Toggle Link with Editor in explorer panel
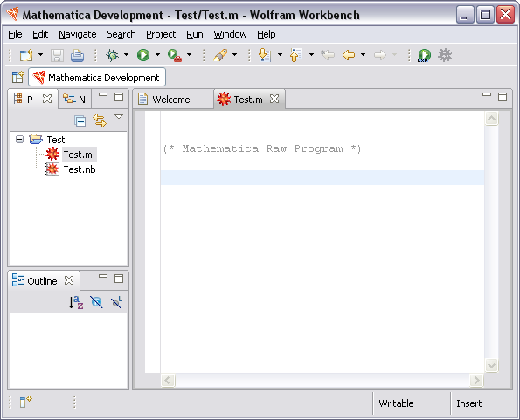 click(100, 120)
